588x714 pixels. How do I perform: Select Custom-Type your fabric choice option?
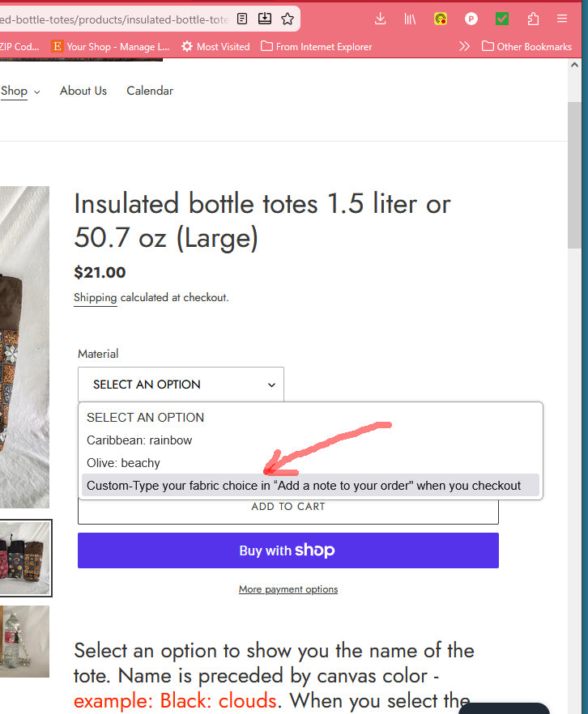point(304,486)
